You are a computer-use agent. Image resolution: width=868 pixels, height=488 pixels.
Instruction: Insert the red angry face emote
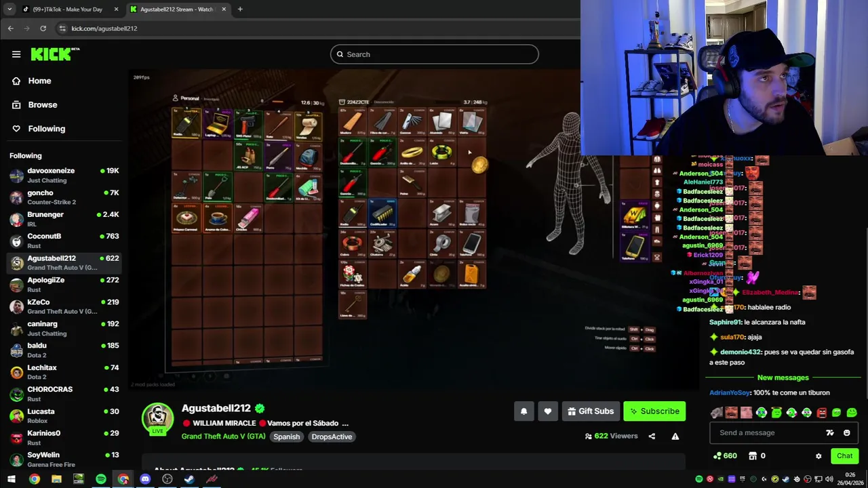click(821, 413)
